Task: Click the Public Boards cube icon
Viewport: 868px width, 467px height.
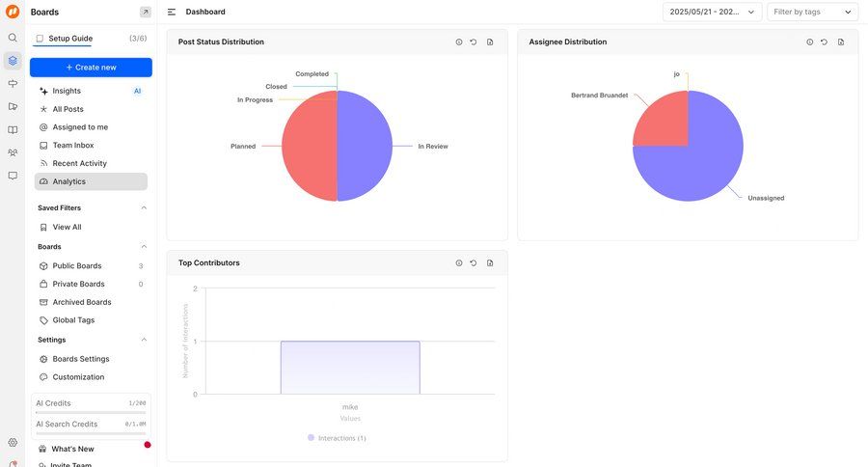Action: tap(43, 266)
